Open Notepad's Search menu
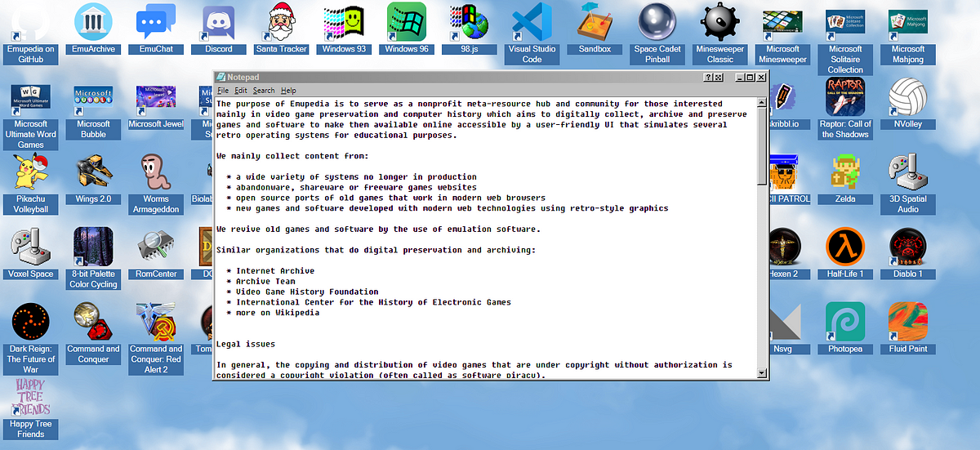 pos(264,91)
